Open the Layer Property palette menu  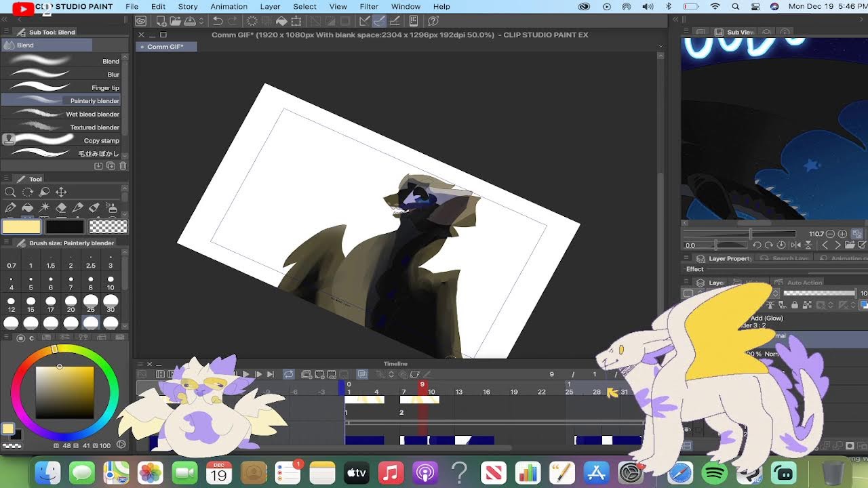pyautogui.click(x=686, y=258)
